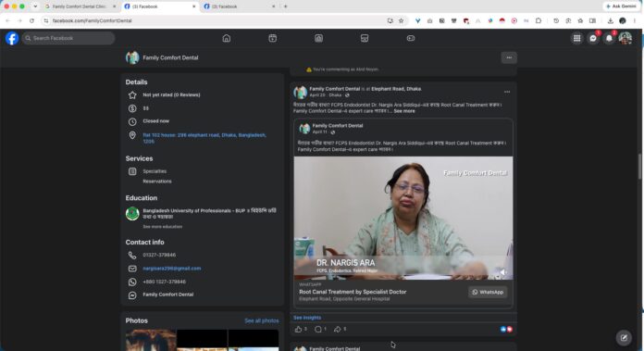Open the account profile picture menu

[x=625, y=38]
